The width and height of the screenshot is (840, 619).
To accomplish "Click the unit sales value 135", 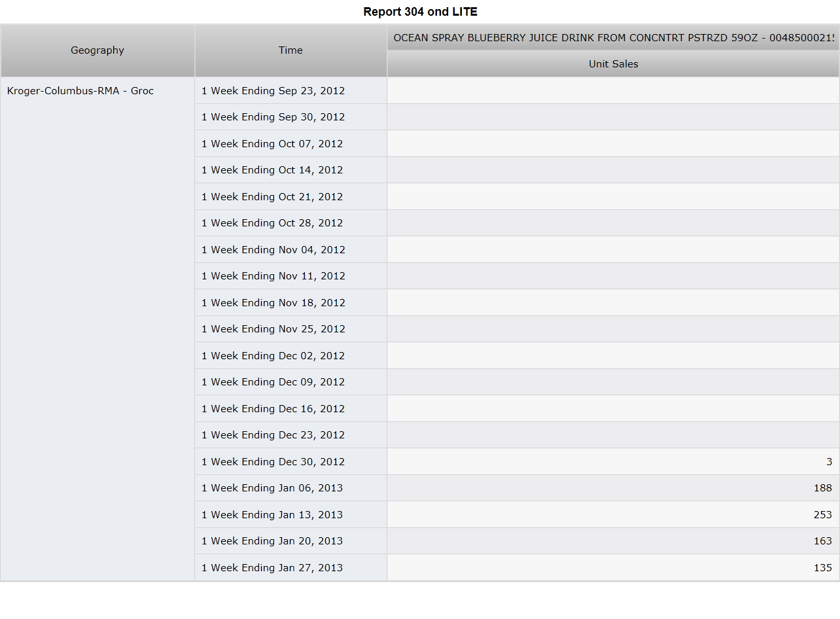I will click(x=823, y=568).
